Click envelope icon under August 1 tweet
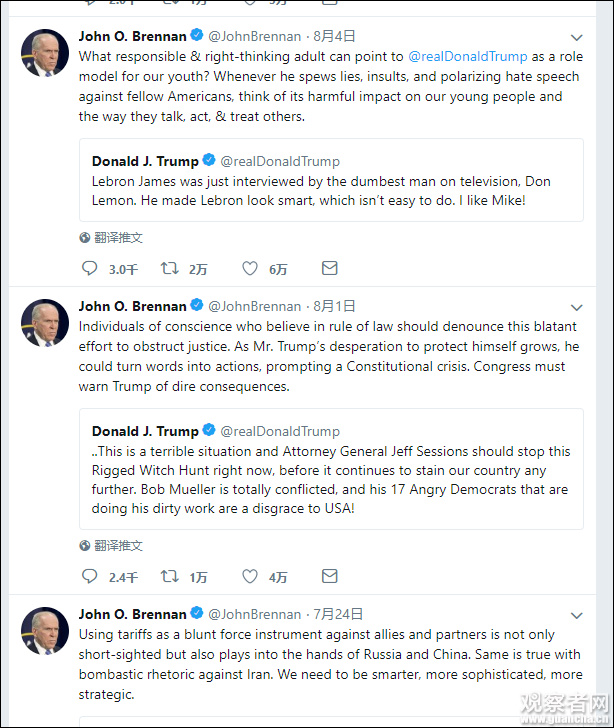The height and width of the screenshot is (728, 614). [x=329, y=576]
